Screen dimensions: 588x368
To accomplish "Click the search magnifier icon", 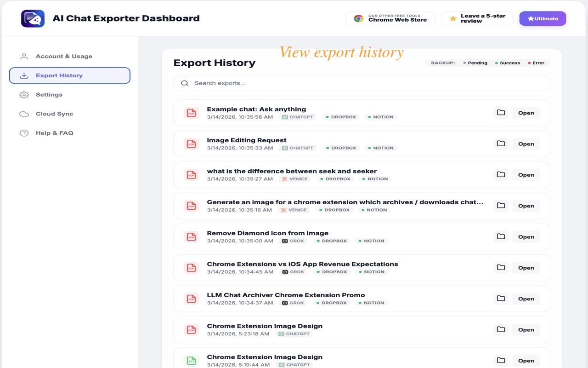I will [x=185, y=83].
